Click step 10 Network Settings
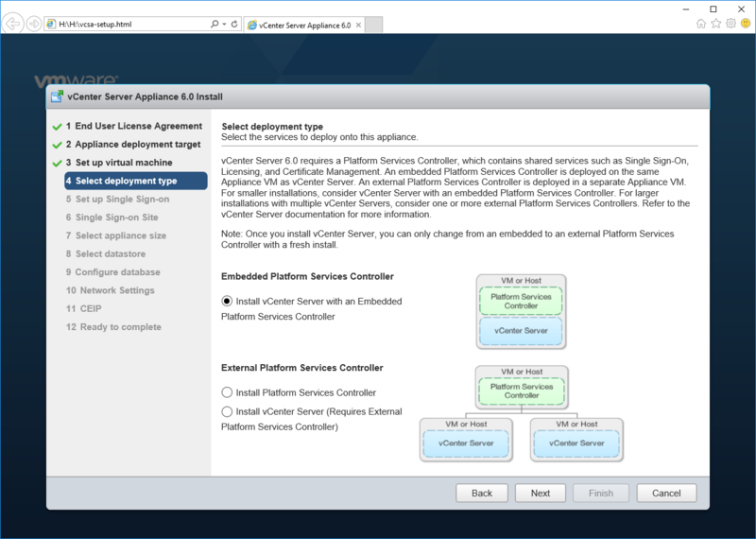The image size is (756, 539). pos(110,290)
